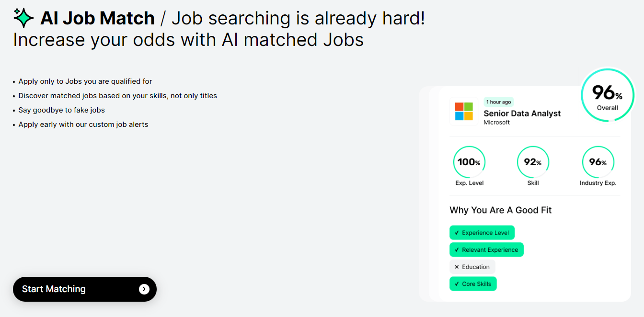Viewport: 644px width, 317px height.
Task: Toggle the Core Skills match tag
Action: click(x=473, y=283)
